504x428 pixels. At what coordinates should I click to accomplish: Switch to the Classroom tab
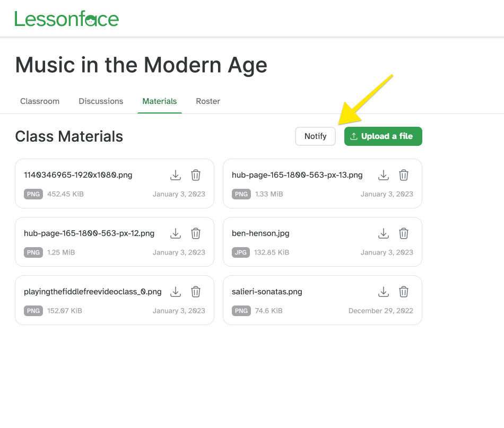pos(39,101)
